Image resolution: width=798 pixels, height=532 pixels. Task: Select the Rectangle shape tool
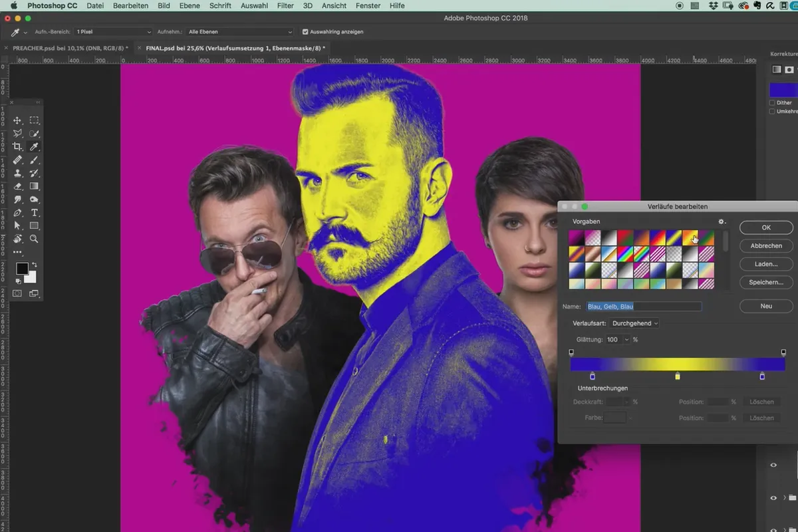coord(34,226)
